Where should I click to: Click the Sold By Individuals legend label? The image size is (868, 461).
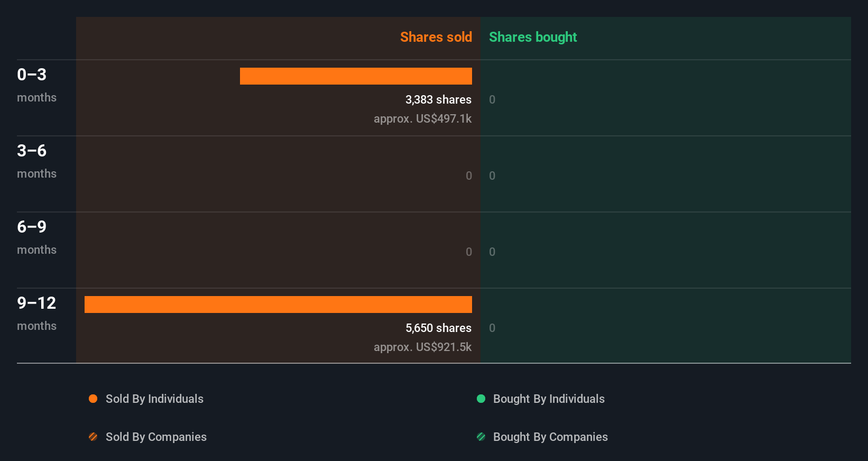[154, 399]
